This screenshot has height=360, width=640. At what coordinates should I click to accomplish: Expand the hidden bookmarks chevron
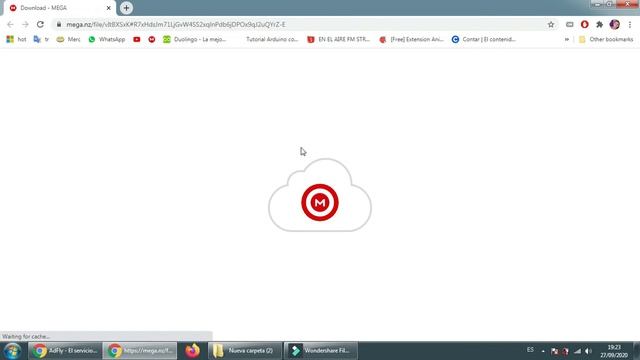pyautogui.click(x=567, y=39)
